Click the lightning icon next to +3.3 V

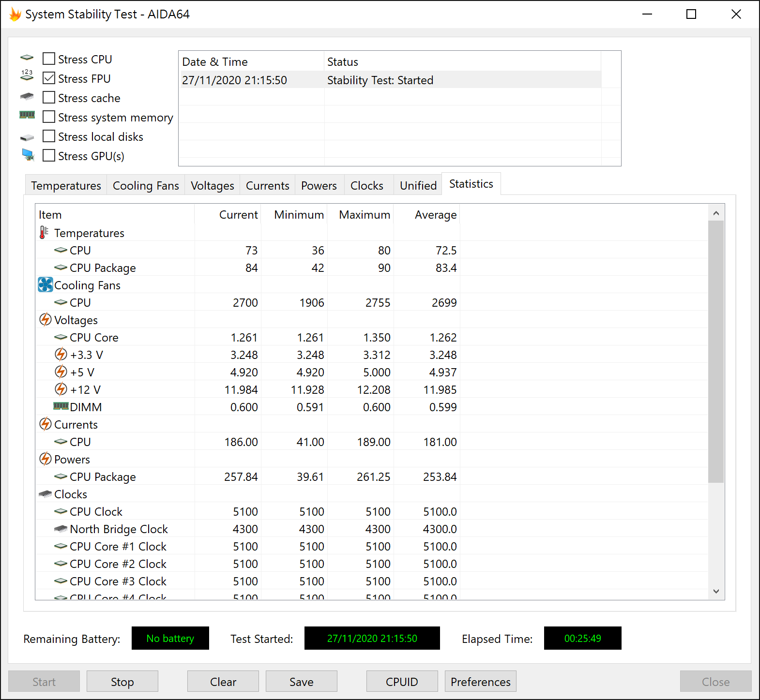coord(61,355)
